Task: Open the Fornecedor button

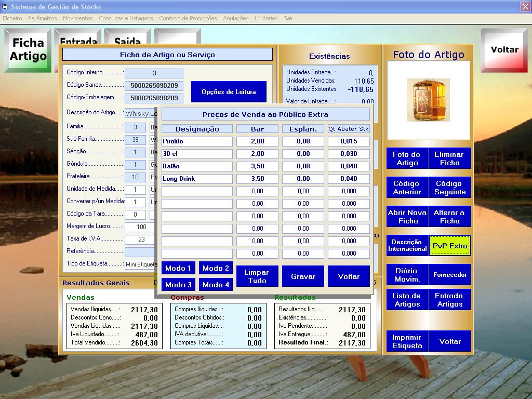Action: [x=450, y=275]
